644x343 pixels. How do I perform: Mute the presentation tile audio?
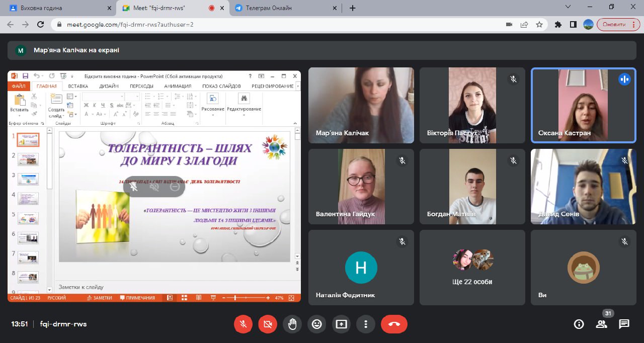click(154, 187)
